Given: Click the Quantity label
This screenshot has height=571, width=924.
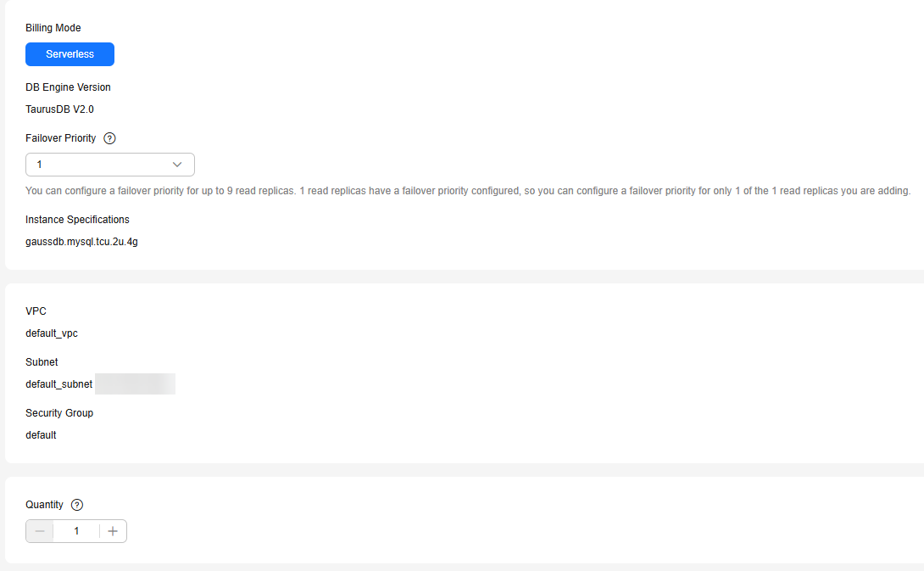Looking at the screenshot, I should coord(44,504).
